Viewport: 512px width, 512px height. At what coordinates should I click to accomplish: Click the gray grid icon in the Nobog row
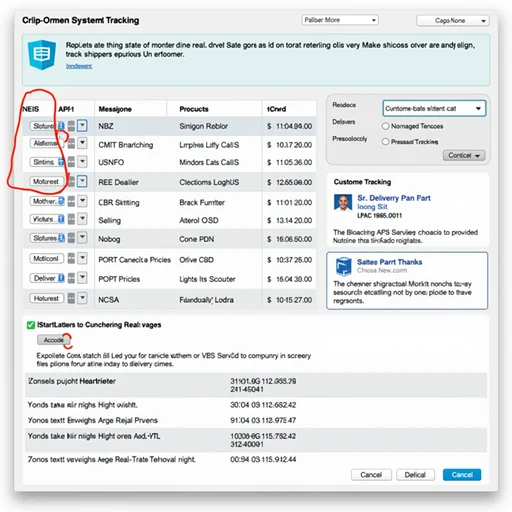(71, 238)
